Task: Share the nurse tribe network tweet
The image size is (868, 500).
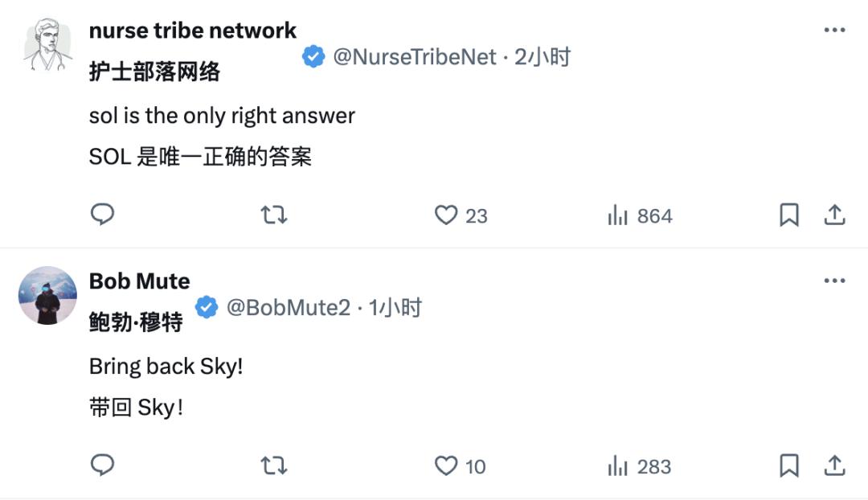Action: point(834,215)
